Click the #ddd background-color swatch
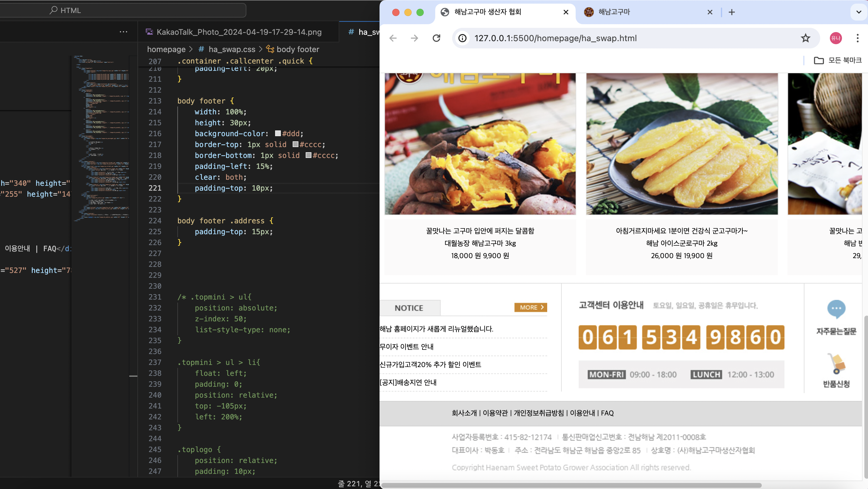This screenshot has width=868, height=489. (x=278, y=133)
